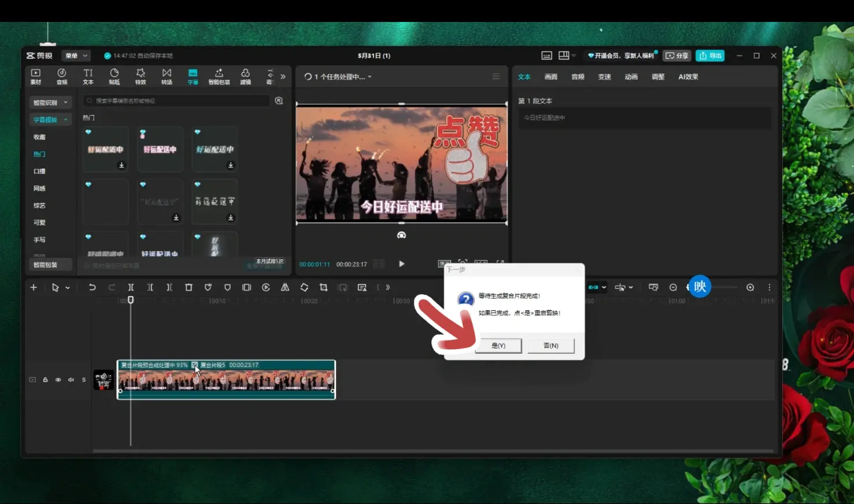Viewport: 854px width, 504px height.
Task: Toggle track visibility with the eye icon
Action: coord(58,380)
